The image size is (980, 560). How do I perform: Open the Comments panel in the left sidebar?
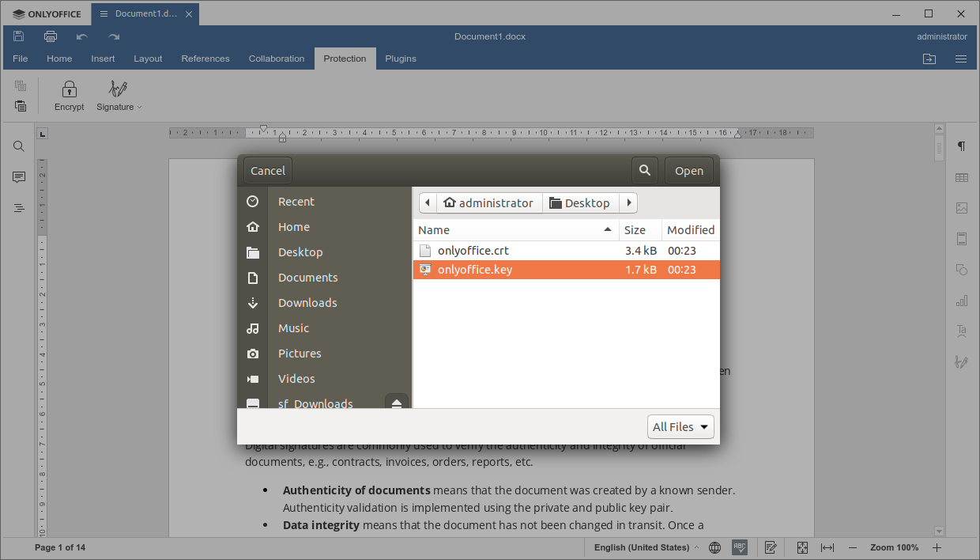[18, 177]
